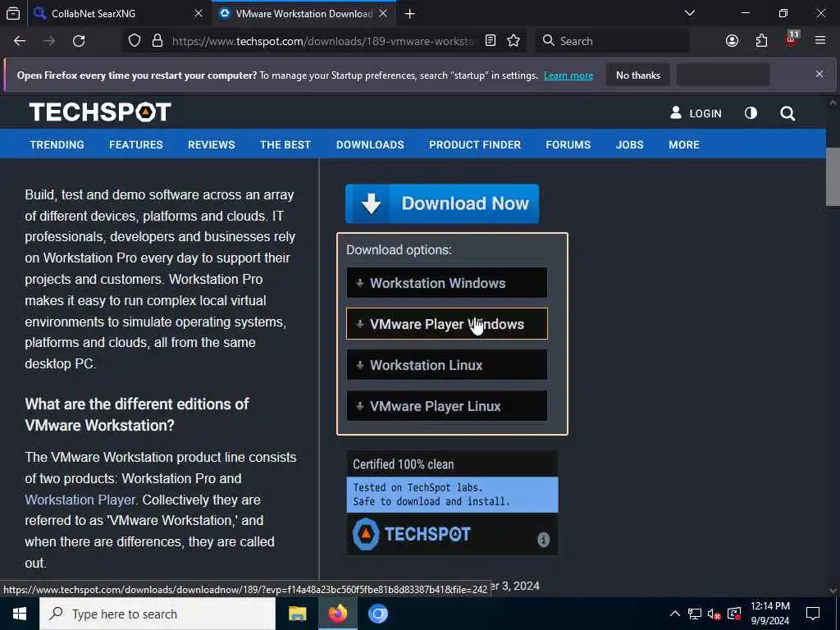Toggle reader view icon

pyautogui.click(x=491, y=41)
